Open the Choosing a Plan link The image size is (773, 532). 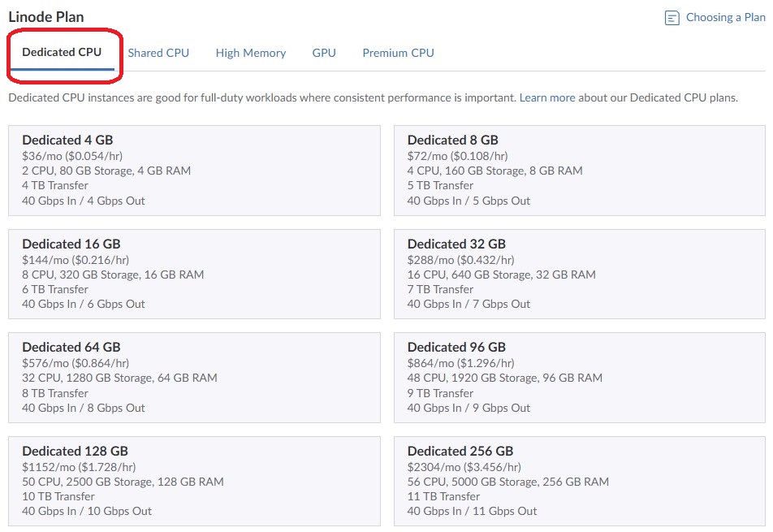click(725, 18)
